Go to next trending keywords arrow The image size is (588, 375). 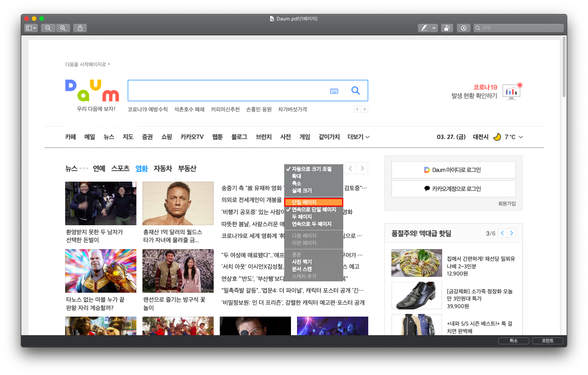pyautogui.click(x=364, y=109)
